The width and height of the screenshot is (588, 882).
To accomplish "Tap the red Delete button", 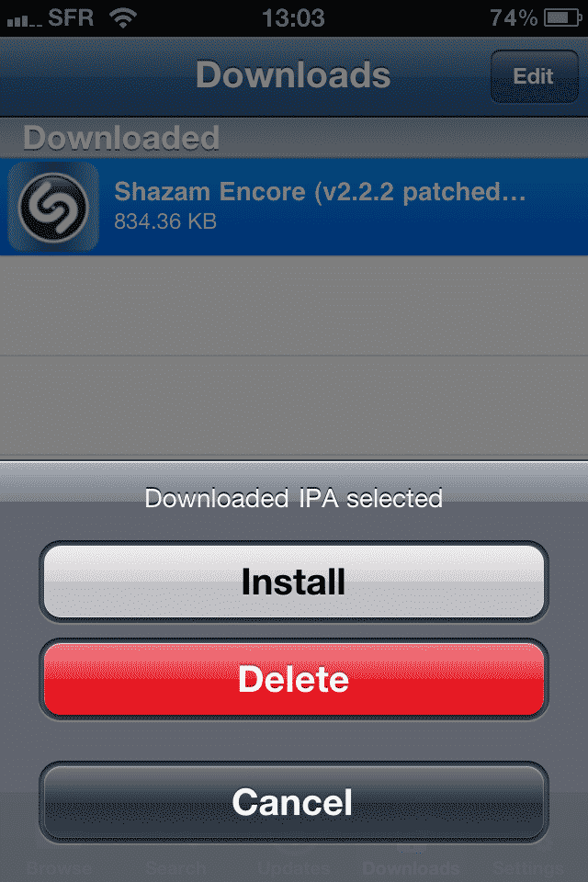I will (x=294, y=679).
